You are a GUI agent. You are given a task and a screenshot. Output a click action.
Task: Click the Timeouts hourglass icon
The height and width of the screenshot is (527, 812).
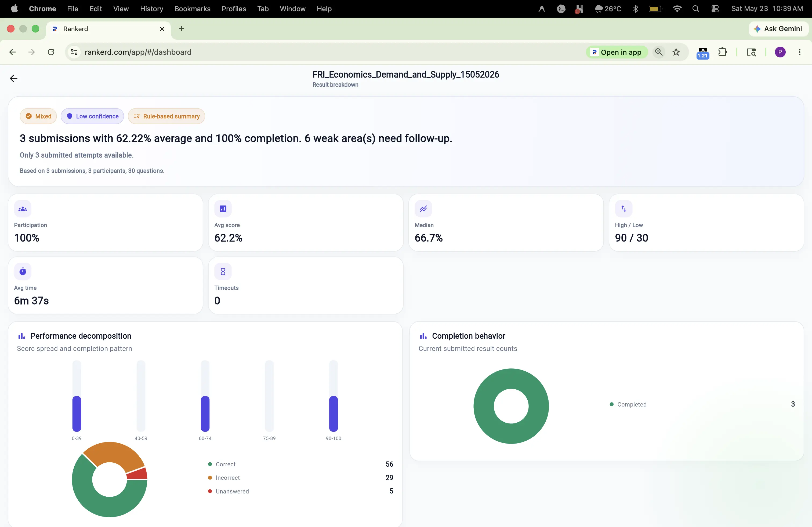[223, 271]
